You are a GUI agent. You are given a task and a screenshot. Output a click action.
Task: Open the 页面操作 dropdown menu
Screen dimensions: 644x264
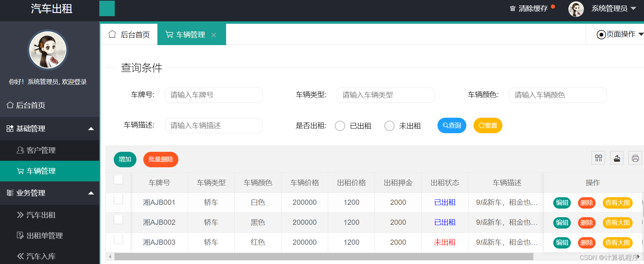620,34
